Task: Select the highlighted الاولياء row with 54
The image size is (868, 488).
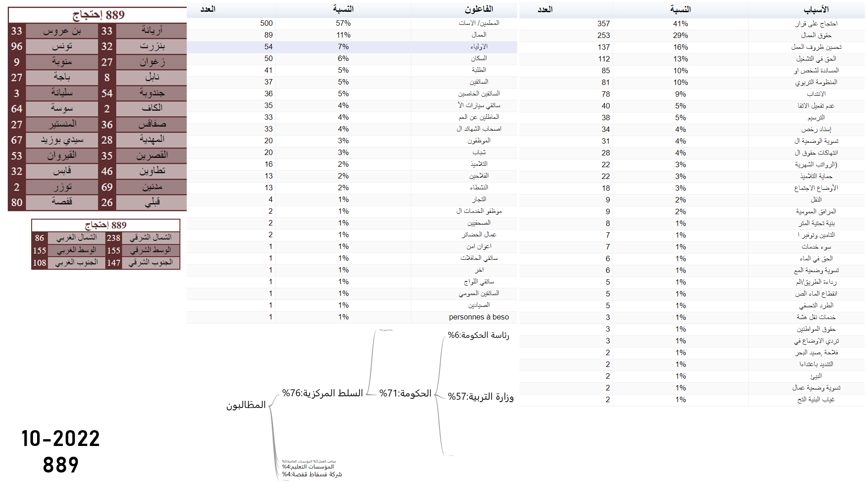Action: pyautogui.click(x=479, y=47)
